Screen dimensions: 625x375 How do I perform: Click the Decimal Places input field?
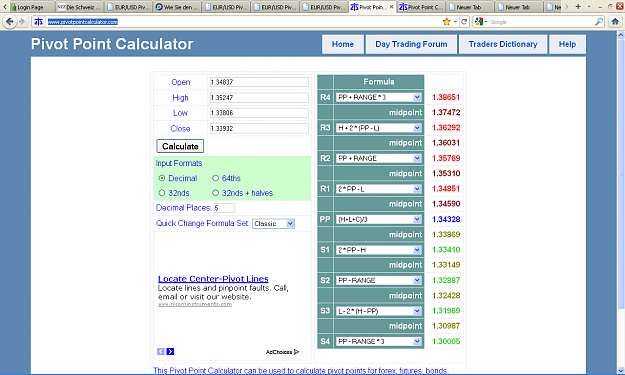pos(224,208)
